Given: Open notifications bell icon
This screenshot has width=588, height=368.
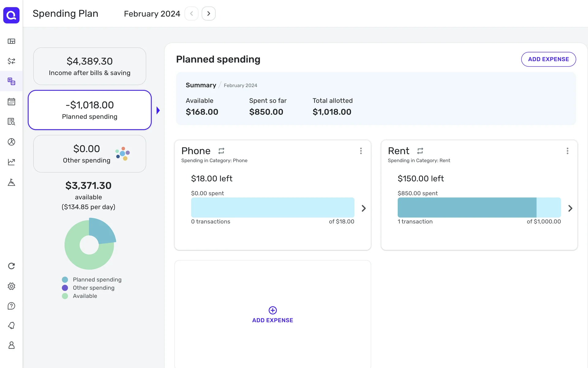Looking at the screenshot, I should click(11, 325).
